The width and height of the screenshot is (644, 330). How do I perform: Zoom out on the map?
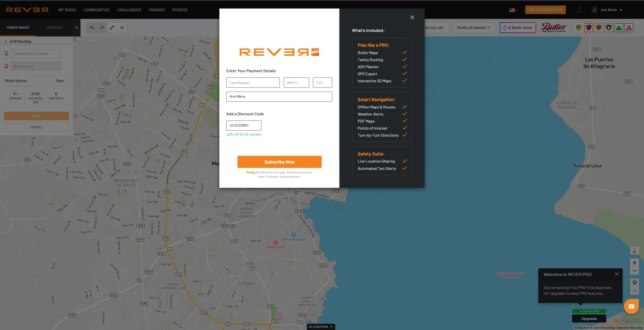634,271
